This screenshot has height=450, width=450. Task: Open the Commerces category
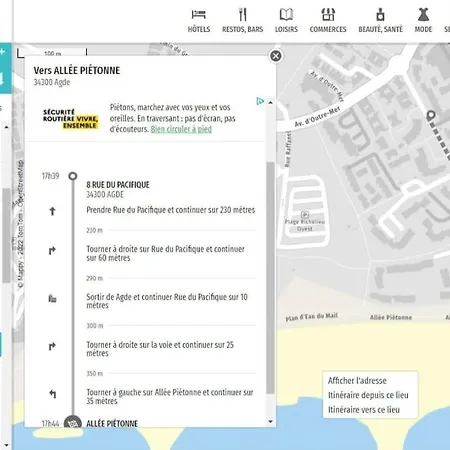coord(328,21)
